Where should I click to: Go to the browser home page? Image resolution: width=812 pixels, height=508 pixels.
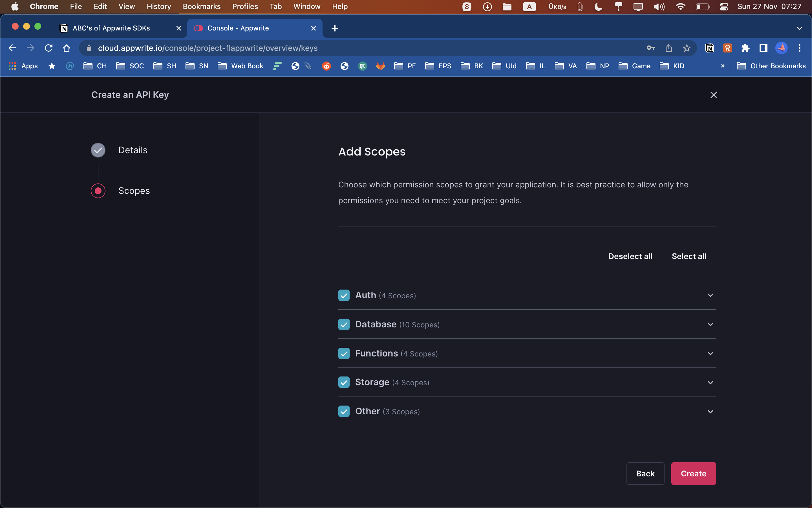click(x=67, y=48)
